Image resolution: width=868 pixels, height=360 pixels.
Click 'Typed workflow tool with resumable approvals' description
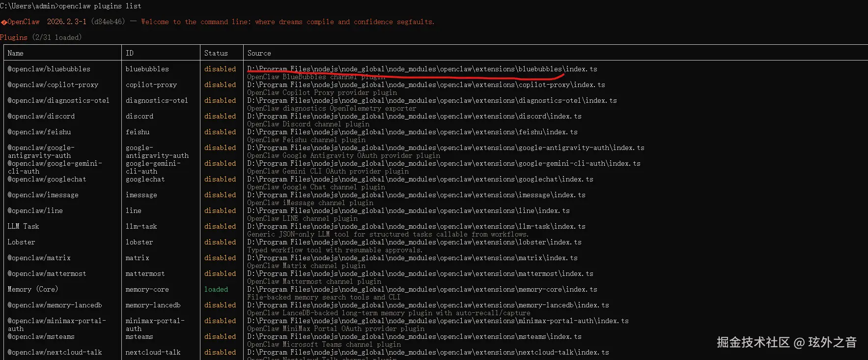[x=335, y=250]
